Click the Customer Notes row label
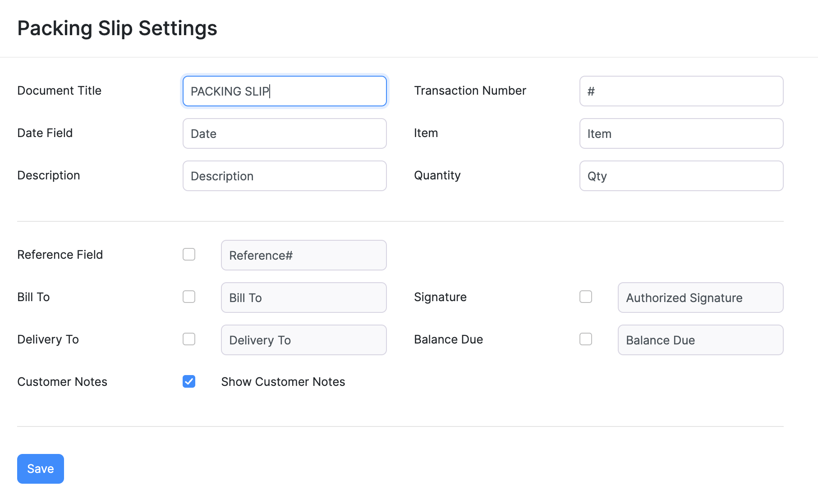Screen dimensions: 818x504 [62, 382]
